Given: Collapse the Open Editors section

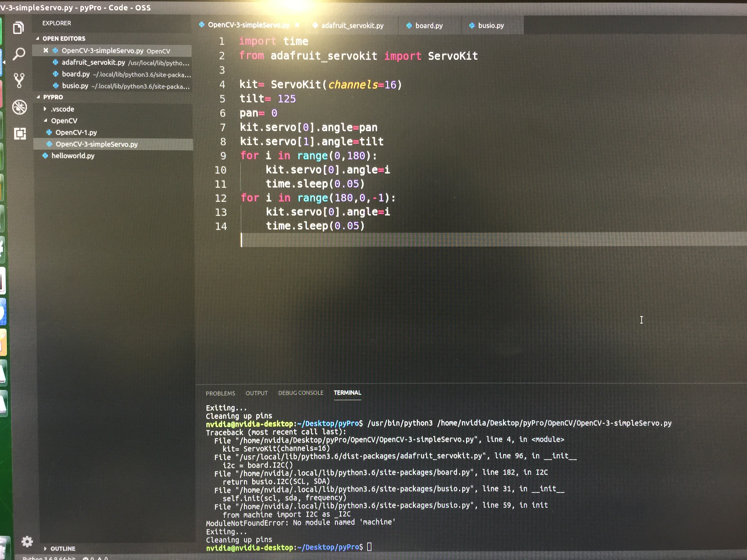Looking at the screenshot, I should (x=38, y=38).
